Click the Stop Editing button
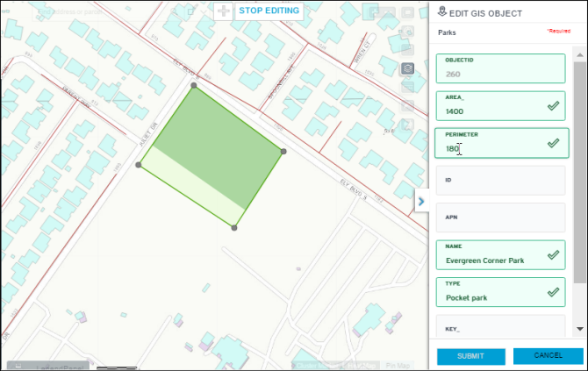This screenshot has height=371, width=588. tap(269, 11)
